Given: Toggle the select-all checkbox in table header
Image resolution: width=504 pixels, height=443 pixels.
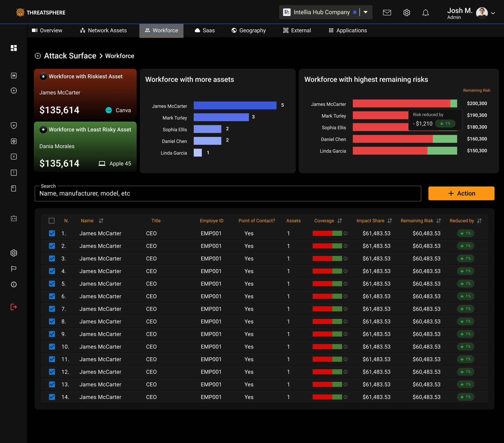Looking at the screenshot, I should point(52,221).
